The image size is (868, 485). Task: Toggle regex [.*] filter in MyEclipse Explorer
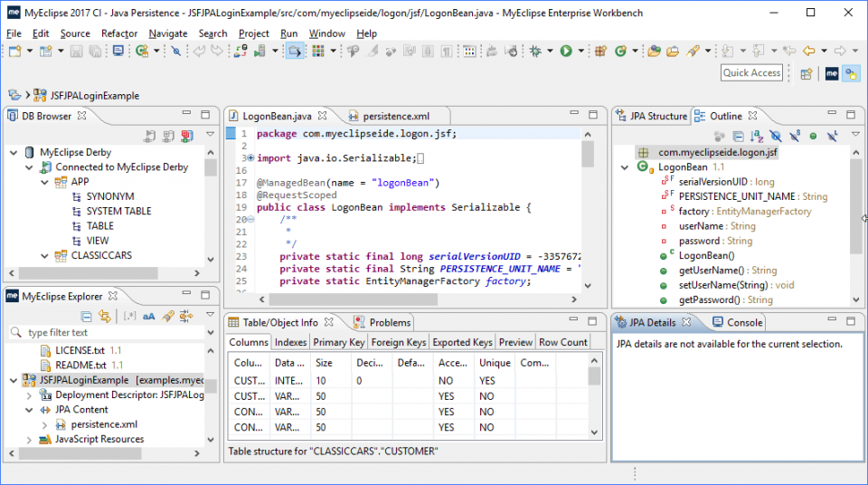click(129, 317)
